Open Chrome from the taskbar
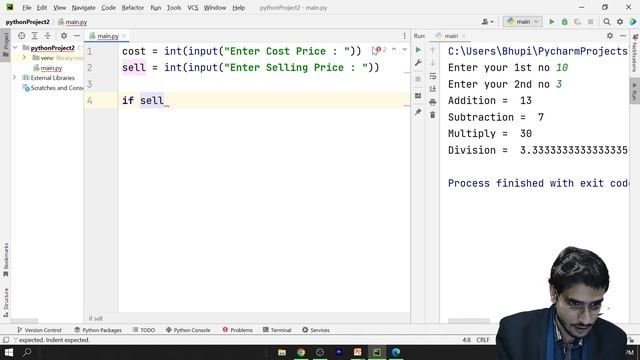Screen dimensions: 640x360 click(301, 352)
